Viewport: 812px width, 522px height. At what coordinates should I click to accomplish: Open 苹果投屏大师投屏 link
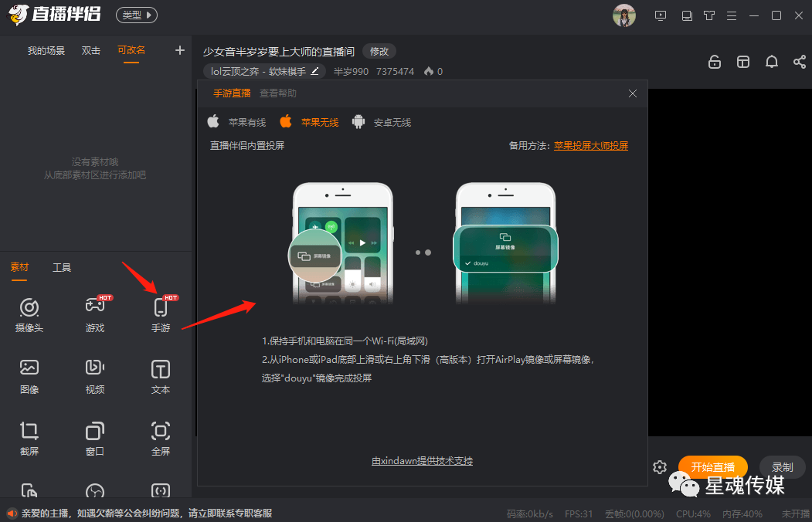(591, 145)
